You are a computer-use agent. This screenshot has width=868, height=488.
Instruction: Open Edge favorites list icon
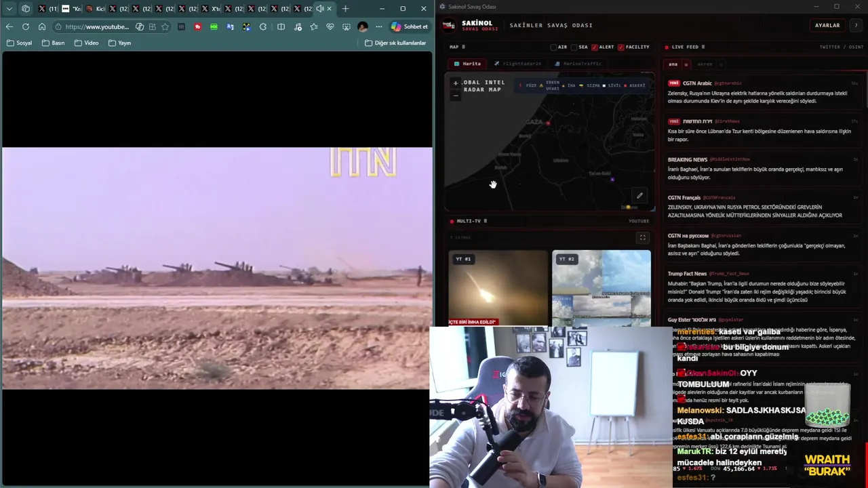313,26
